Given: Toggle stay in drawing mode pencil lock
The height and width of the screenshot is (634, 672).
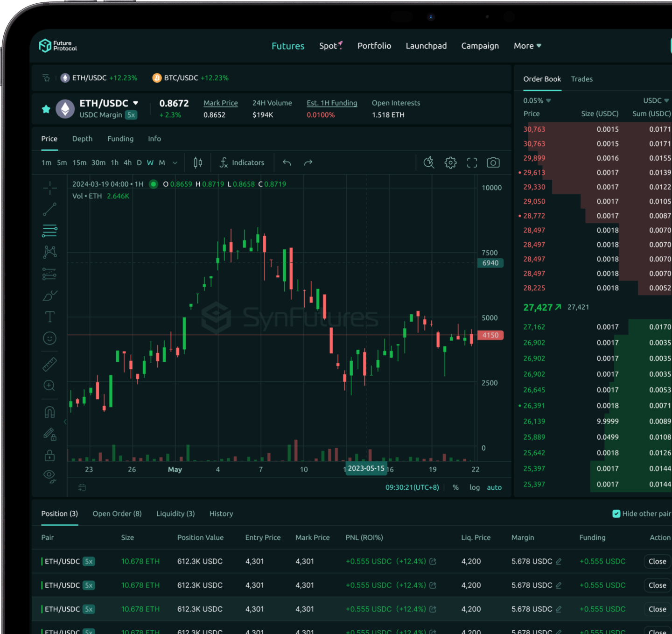Looking at the screenshot, I should coord(49,434).
